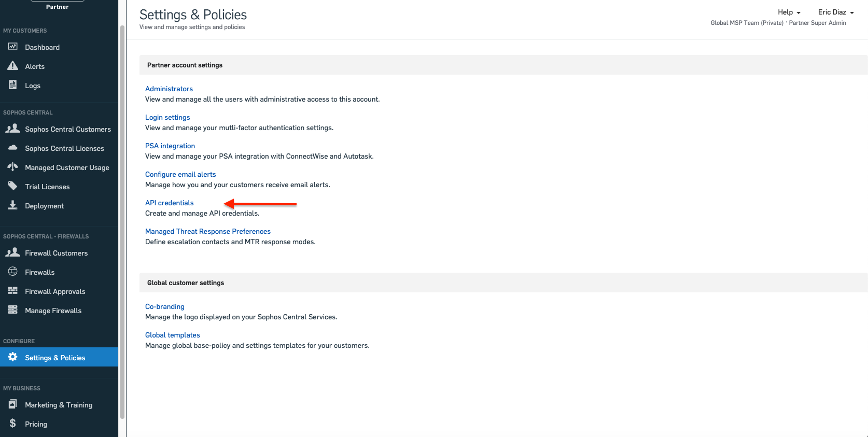Click the Trial Licenses tag icon
868x437 pixels.
pos(12,186)
